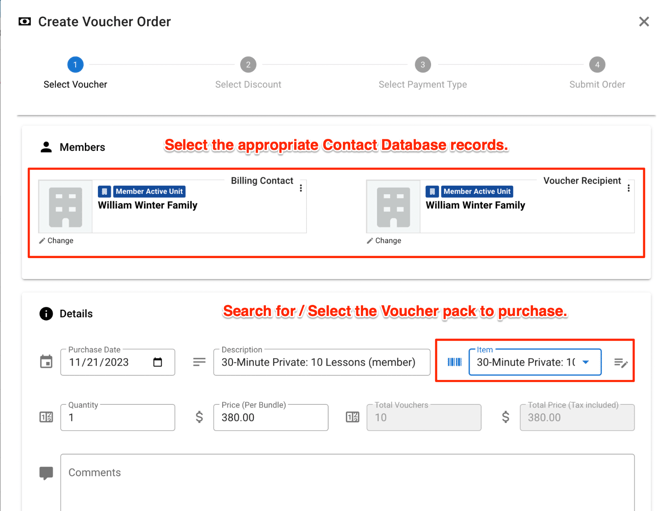This screenshot has width=670, height=511.
Task: Click Change under Voucher Recipient
Action: tap(384, 241)
